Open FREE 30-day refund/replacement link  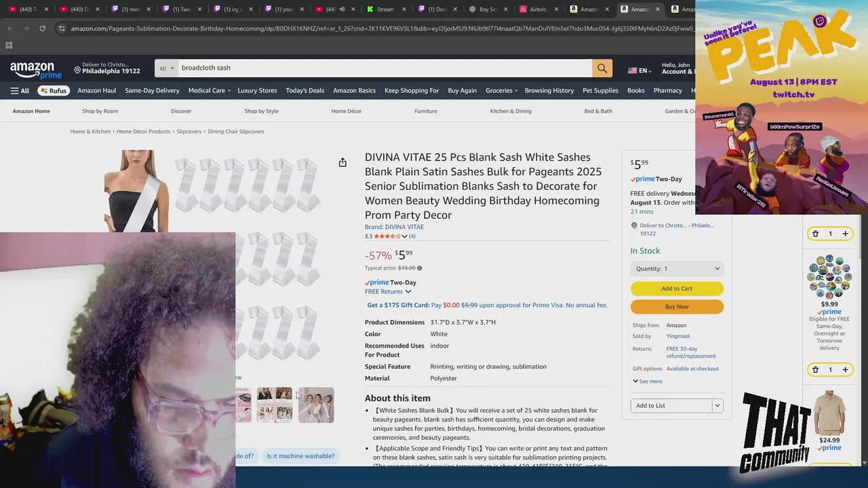(691, 352)
